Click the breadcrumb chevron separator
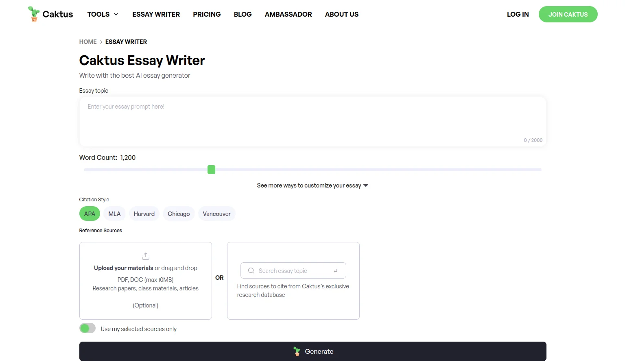Screen dimensions: 625x364 pos(101,42)
